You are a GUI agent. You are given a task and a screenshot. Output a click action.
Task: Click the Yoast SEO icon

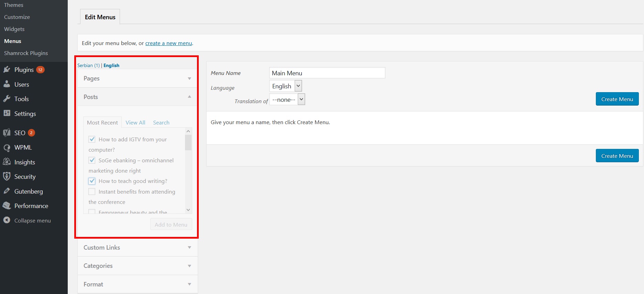coord(7,133)
